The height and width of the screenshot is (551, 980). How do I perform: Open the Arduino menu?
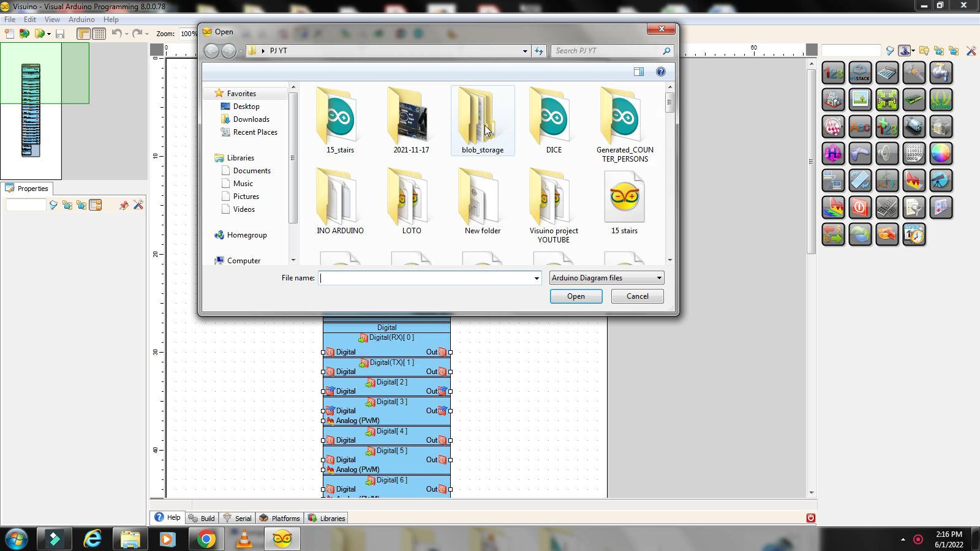81,19
